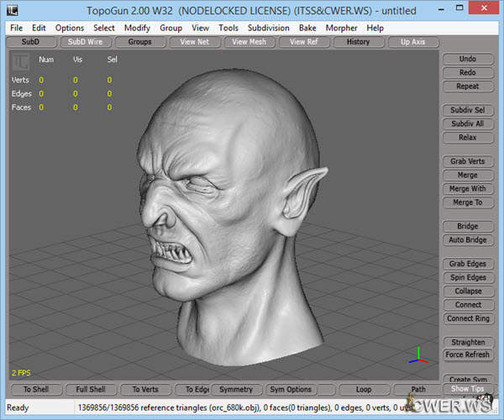Open Sym Options at the bottom
This screenshot has height=420, width=504.
(x=291, y=390)
